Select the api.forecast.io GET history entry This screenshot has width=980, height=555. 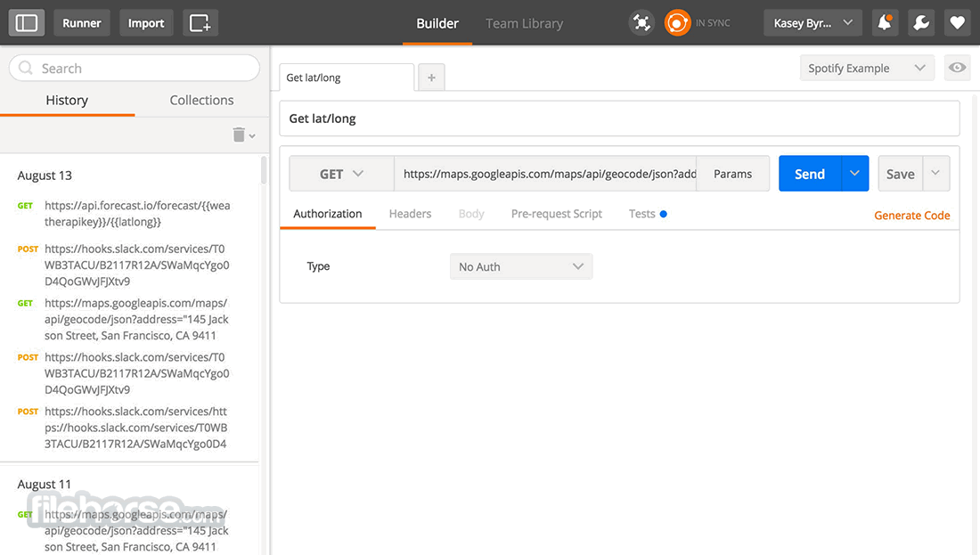tap(136, 214)
